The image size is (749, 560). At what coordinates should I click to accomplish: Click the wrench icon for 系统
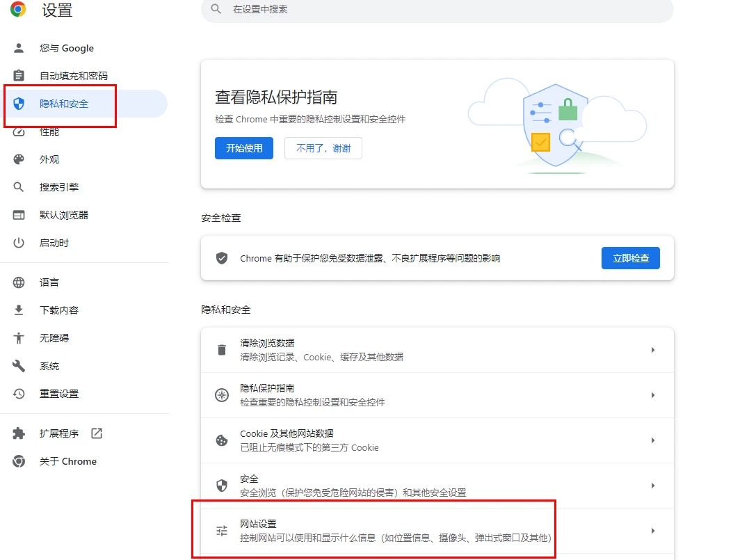[x=19, y=366]
